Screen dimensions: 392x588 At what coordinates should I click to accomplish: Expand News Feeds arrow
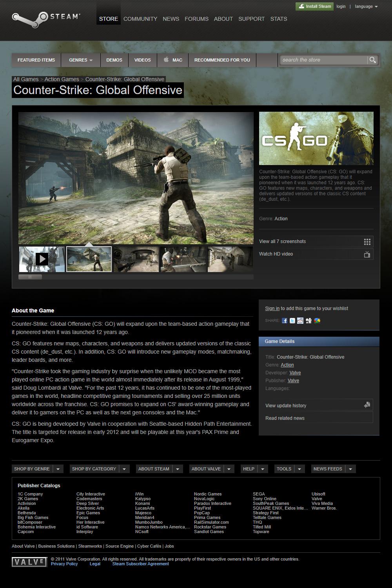tap(350, 469)
